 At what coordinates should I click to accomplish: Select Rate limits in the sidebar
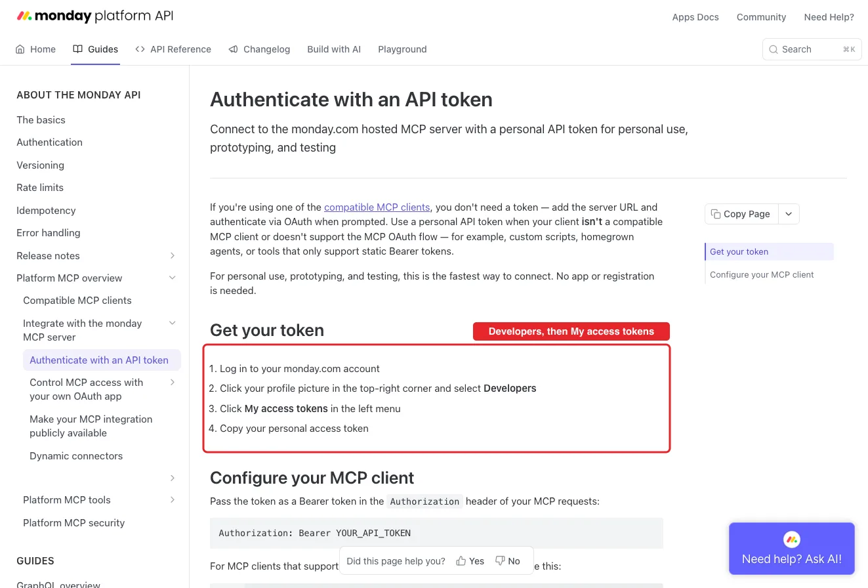coord(40,187)
